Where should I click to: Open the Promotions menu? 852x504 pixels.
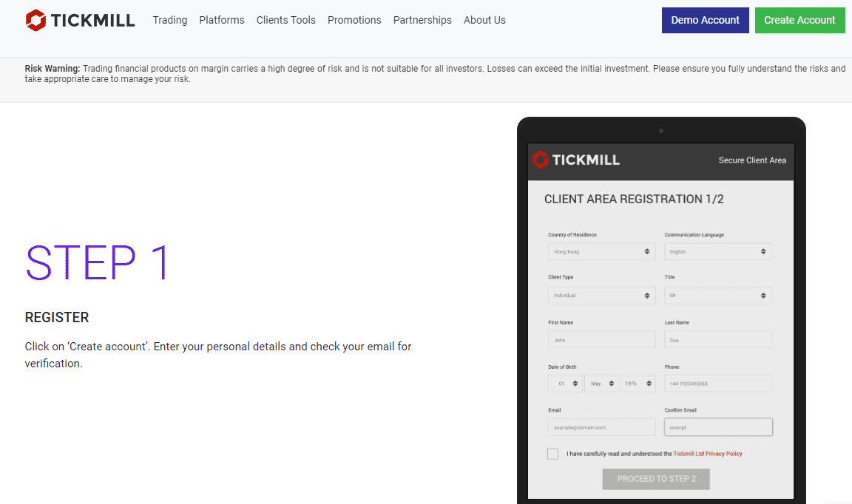pos(354,20)
